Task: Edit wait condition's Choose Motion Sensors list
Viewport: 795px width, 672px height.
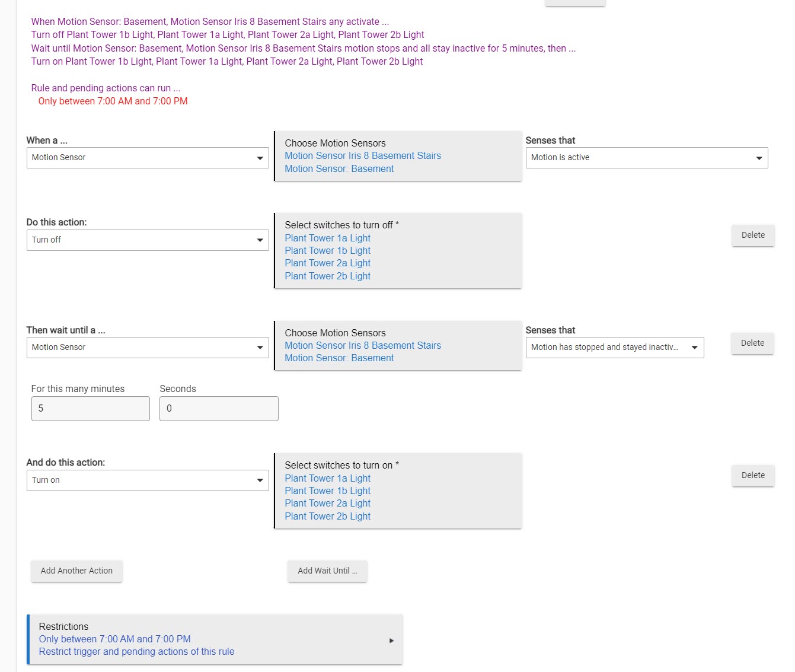Action: (x=398, y=346)
